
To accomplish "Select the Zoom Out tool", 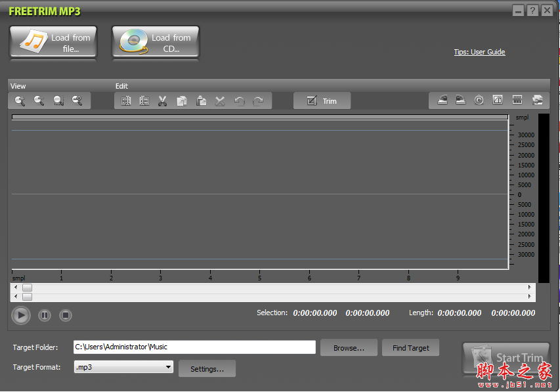I will coord(39,100).
